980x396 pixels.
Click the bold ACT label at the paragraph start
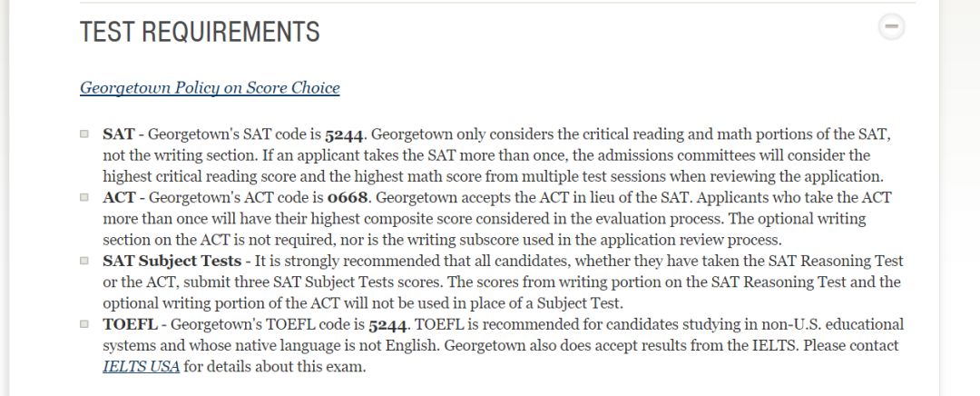click(x=120, y=198)
